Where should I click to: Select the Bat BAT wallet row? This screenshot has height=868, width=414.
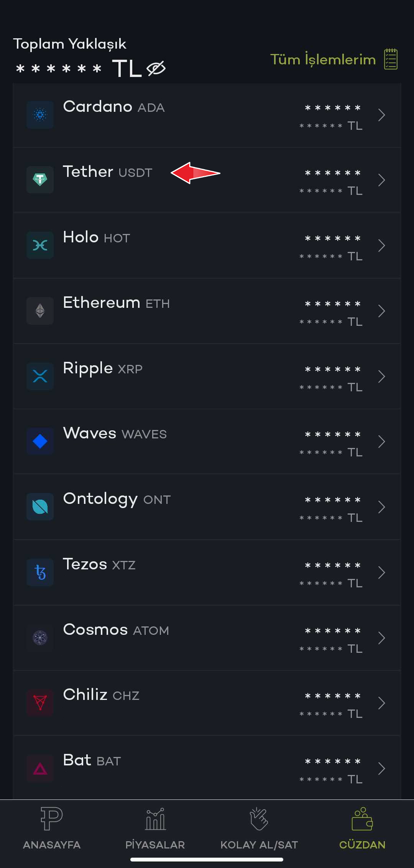click(x=207, y=768)
